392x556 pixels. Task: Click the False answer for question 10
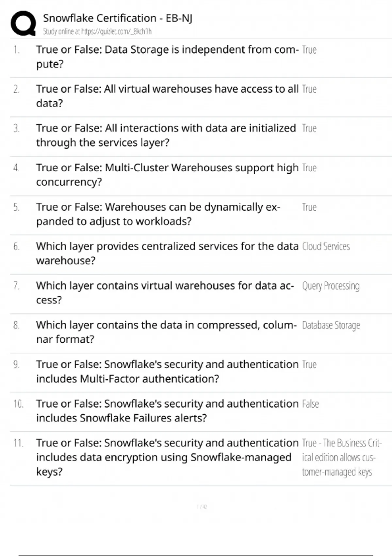310,404
